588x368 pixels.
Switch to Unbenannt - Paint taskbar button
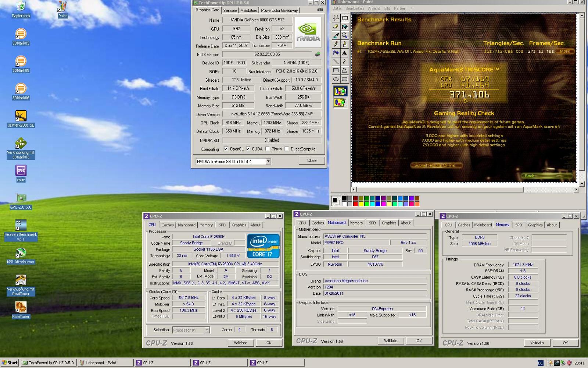coord(105,362)
